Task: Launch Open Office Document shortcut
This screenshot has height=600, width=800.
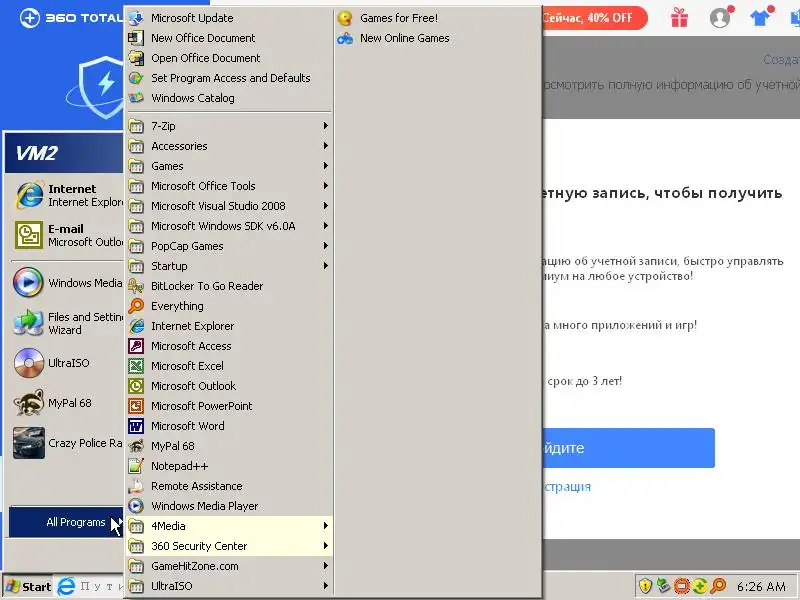Action: point(230,58)
